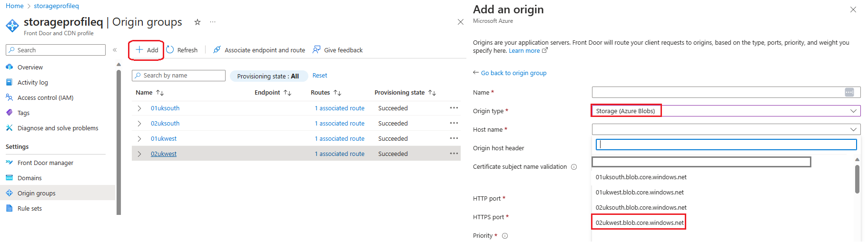Open the Rule sets menu item
Viewport: 868px width, 242px height.
[x=30, y=208]
